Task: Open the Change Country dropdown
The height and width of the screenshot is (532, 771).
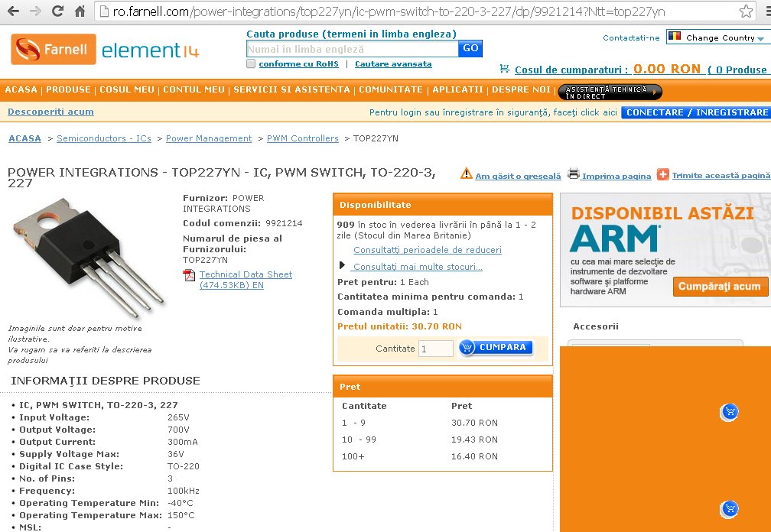Action: pos(718,37)
